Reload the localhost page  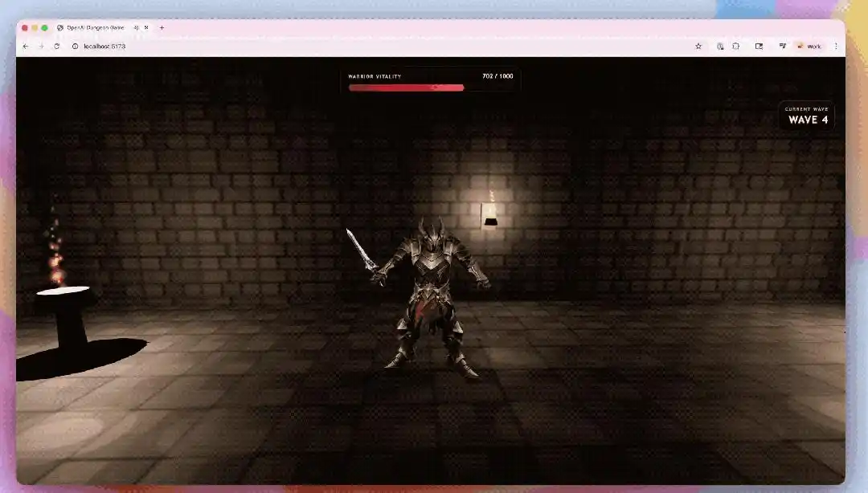coord(56,47)
